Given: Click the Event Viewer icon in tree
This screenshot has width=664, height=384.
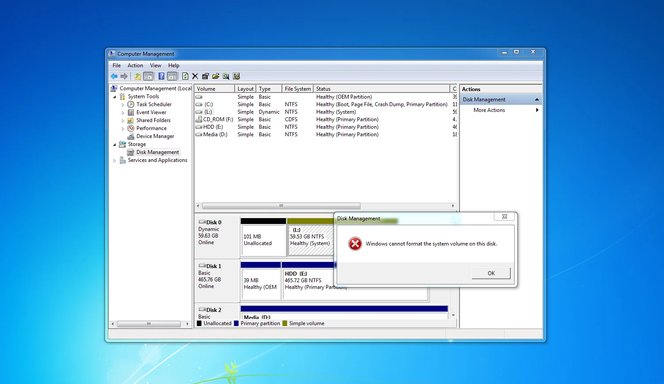Looking at the screenshot, I should coord(131,112).
